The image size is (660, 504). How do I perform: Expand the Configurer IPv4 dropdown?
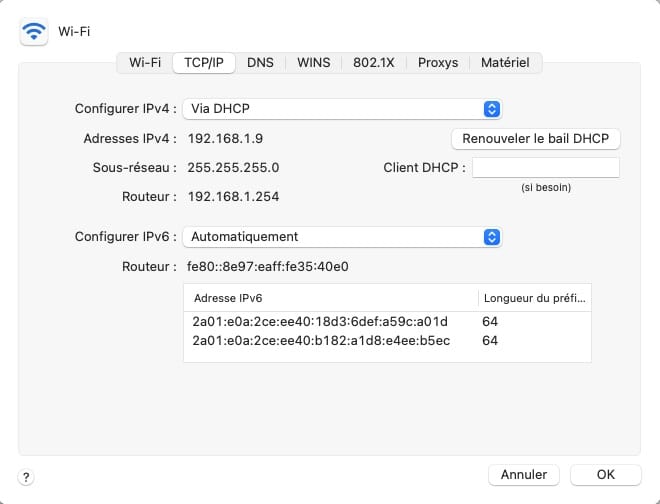pyautogui.click(x=341, y=108)
